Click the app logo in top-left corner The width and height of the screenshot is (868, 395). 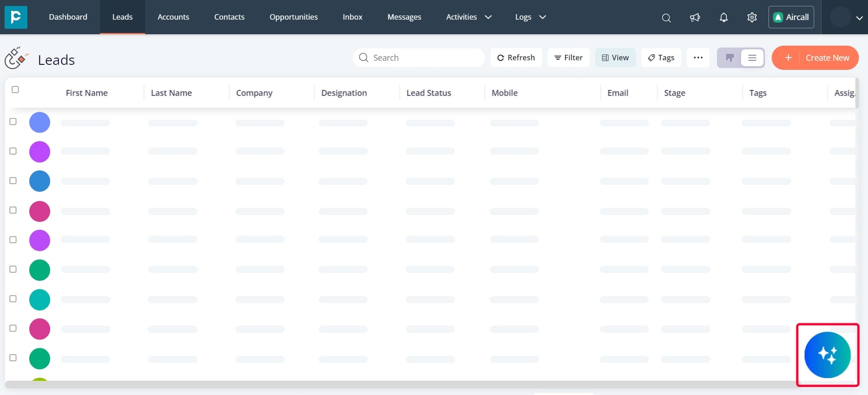[16, 17]
